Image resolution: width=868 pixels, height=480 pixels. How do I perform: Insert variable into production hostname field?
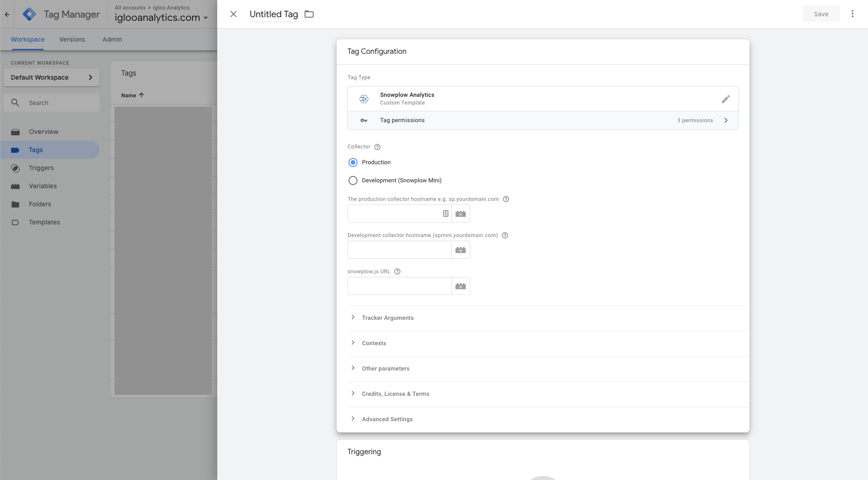point(461,214)
